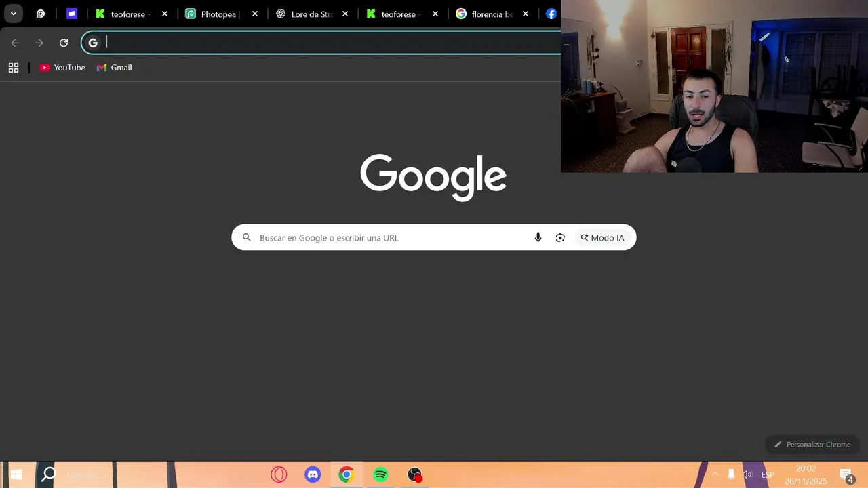Open Modo IA
Viewport: 868px width, 488px height.
(602, 238)
